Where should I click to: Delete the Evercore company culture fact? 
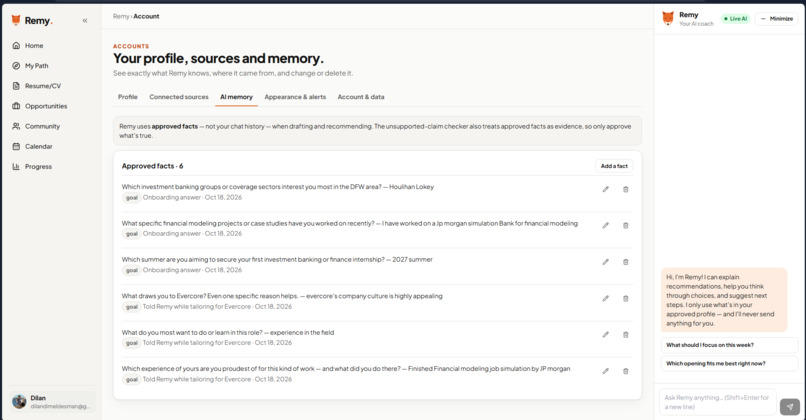(626, 298)
